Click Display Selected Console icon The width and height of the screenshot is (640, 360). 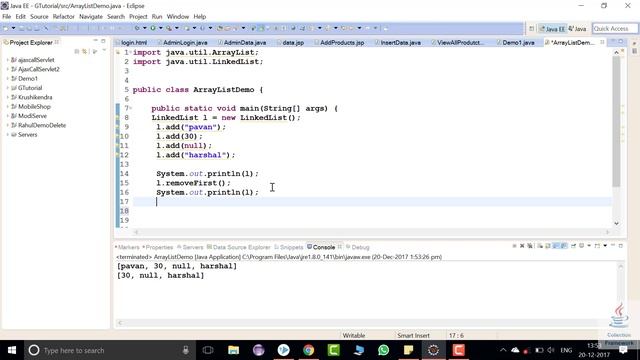(x=581, y=246)
